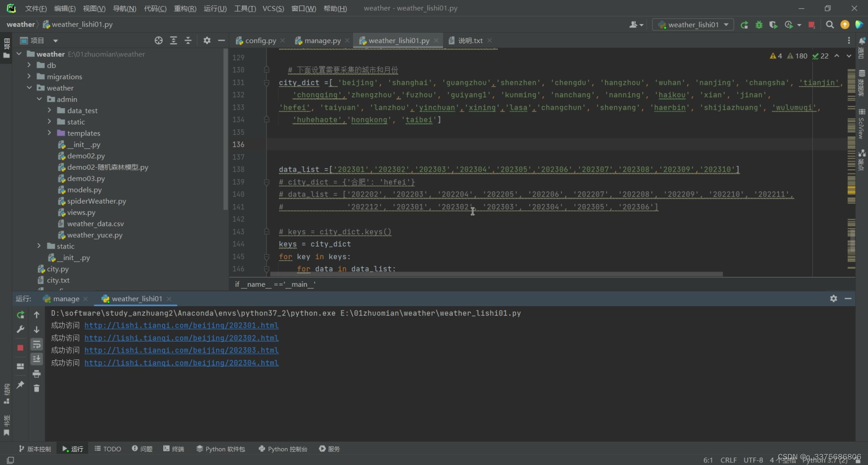Open the 视图(V) menu
The width and height of the screenshot is (868, 465).
[x=93, y=8]
